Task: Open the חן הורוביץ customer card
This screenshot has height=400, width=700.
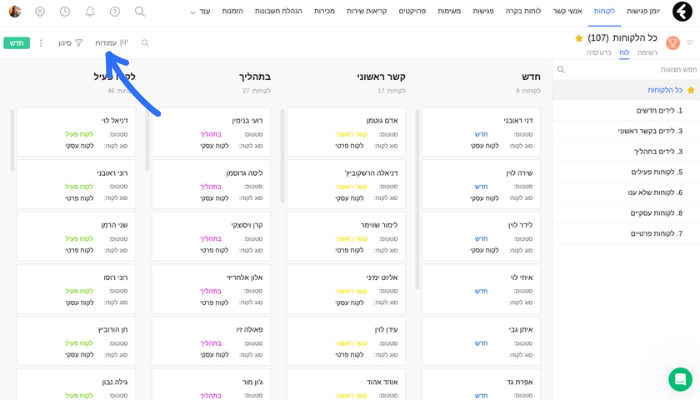Action: [76, 341]
